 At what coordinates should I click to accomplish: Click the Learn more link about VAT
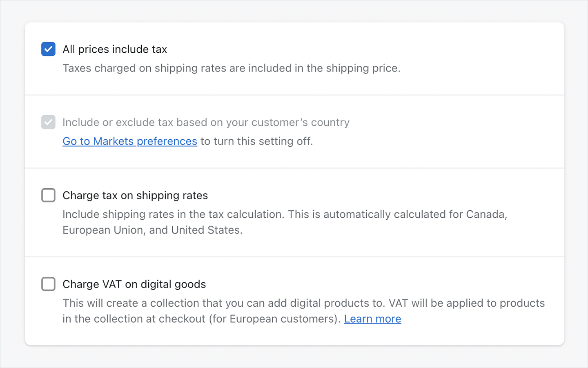click(x=372, y=319)
